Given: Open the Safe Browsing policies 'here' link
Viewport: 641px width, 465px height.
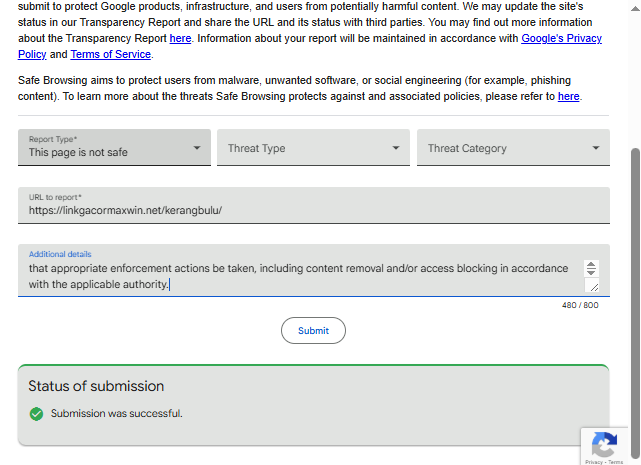Looking at the screenshot, I should click(569, 97).
